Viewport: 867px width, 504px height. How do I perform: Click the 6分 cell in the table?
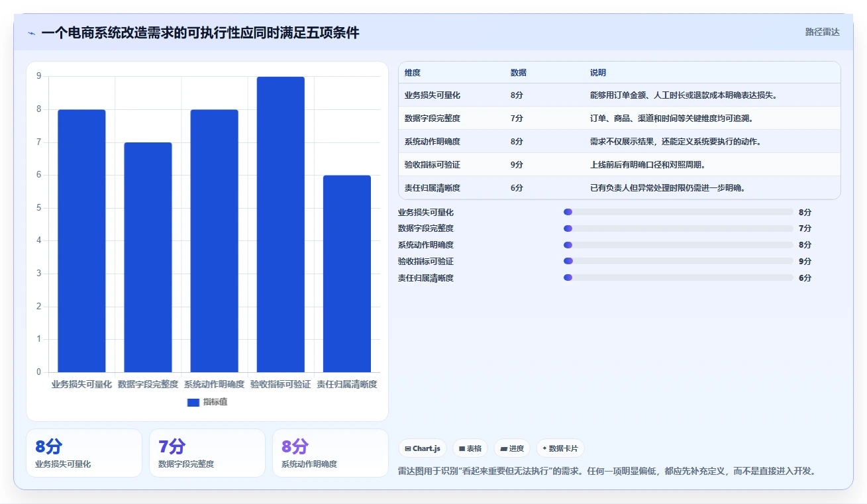(x=517, y=188)
